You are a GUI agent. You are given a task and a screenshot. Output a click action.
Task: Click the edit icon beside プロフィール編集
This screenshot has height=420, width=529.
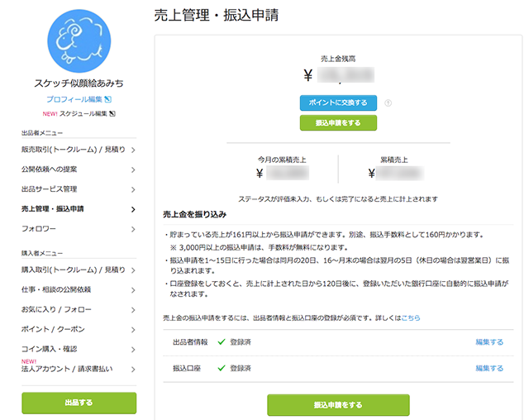(x=107, y=99)
